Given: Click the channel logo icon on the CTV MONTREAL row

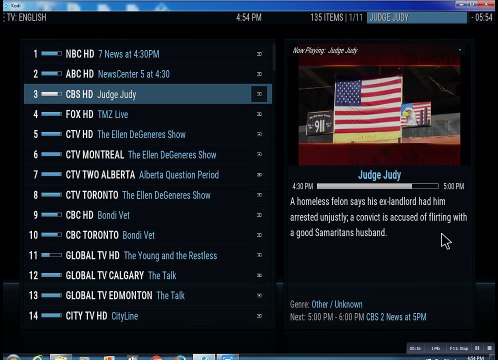Looking at the screenshot, I should (259, 154).
